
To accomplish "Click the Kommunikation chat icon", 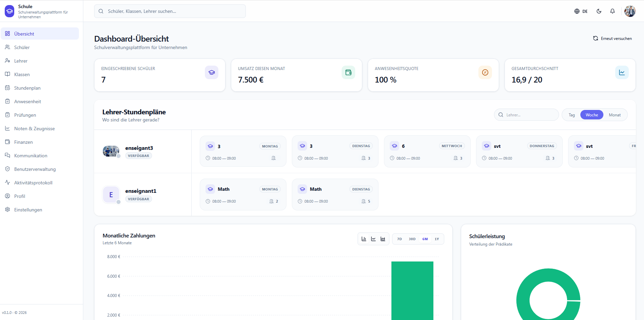I will click(7, 155).
